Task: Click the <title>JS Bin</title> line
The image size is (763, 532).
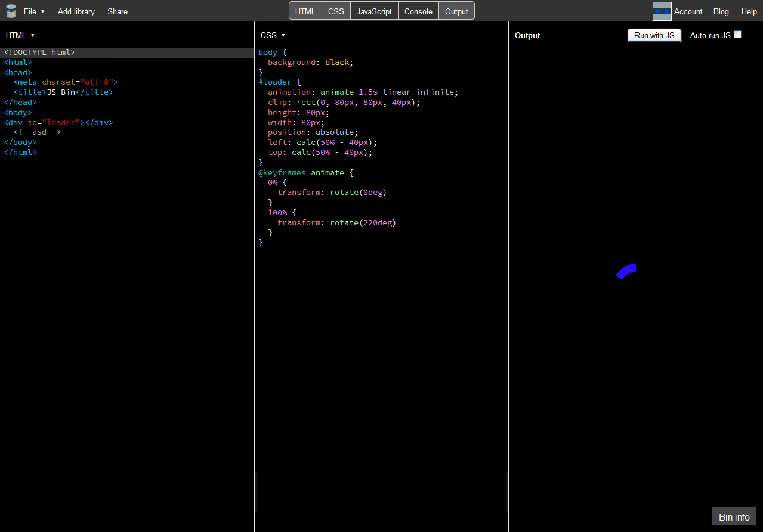Action: pyautogui.click(x=63, y=92)
